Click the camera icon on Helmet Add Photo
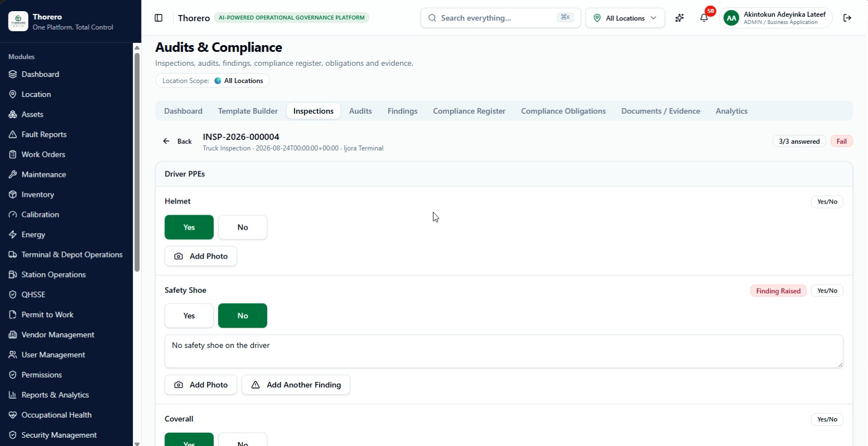This screenshot has width=868, height=446. pos(179,256)
